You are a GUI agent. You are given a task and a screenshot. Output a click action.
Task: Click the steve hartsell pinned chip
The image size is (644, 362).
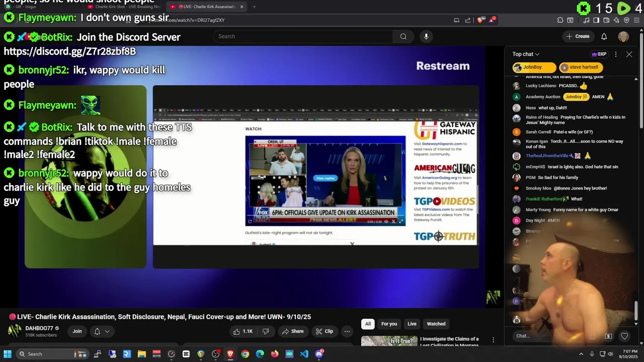coord(581,67)
